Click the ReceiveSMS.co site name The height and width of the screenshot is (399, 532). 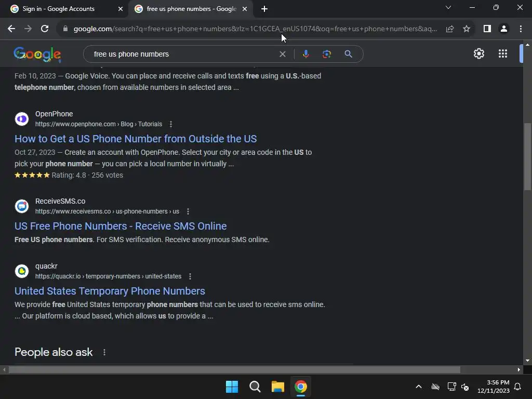point(60,201)
